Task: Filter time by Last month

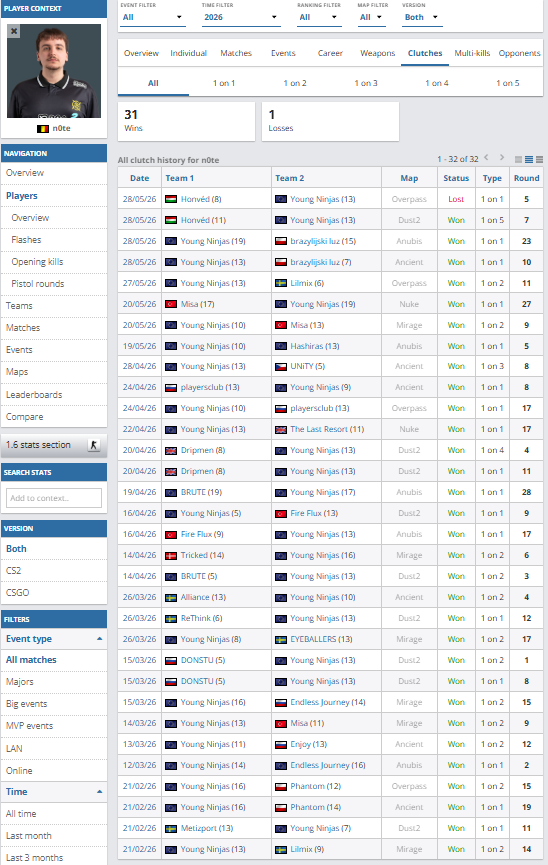Action: [54, 836]
